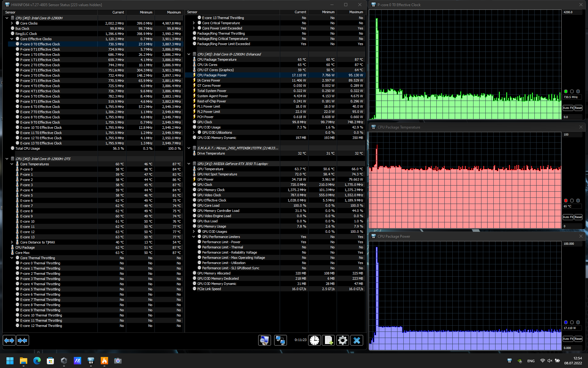The image size is (588, 368).
Task: Click the monitor with magnifier icon
Action: [264, 340]
